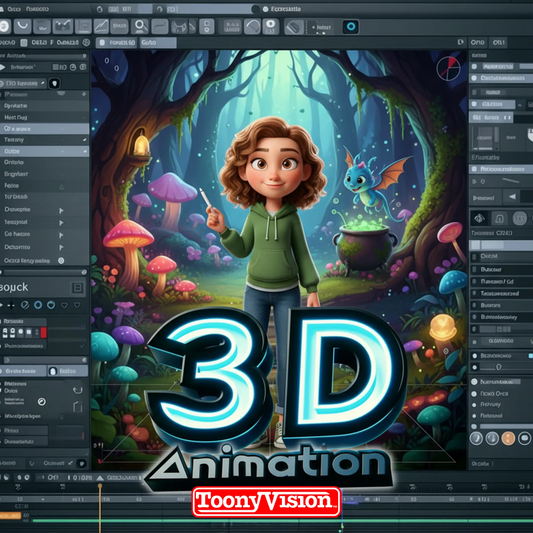Toggle the first heart icon under Boµck
The width and height of the screenshot is (533, 533).
[x=64, y=305]
